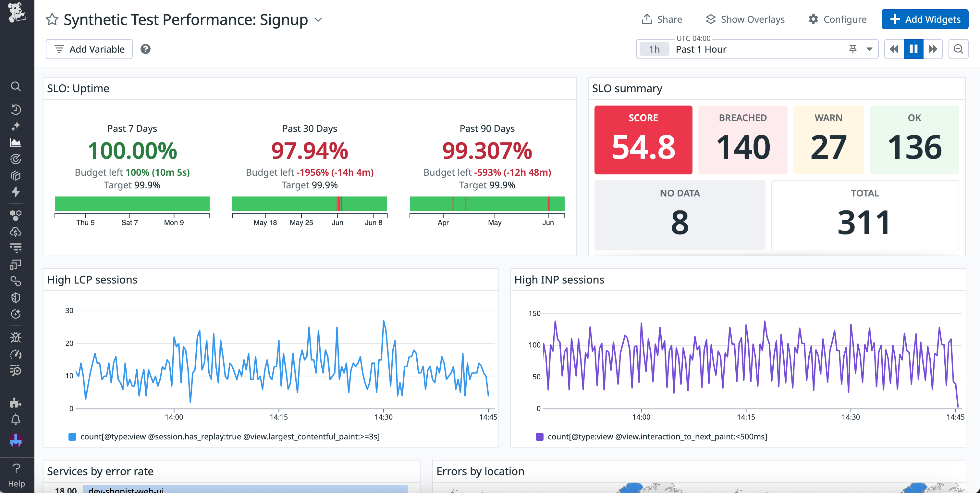This screenshot has width=980, height=493.
Task: Pause live dashboard updates
Action: click(913, 49)
